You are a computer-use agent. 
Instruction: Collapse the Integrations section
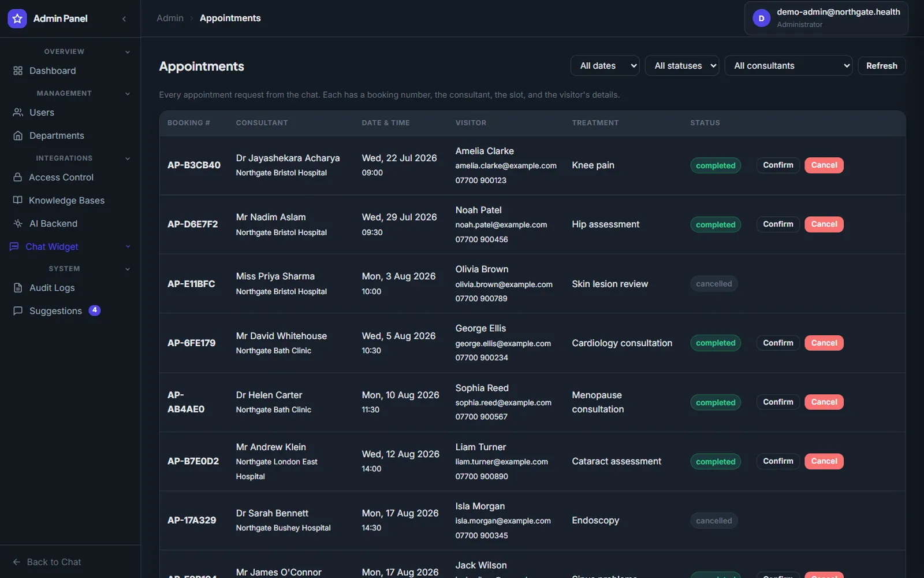(x=128, y=158)
